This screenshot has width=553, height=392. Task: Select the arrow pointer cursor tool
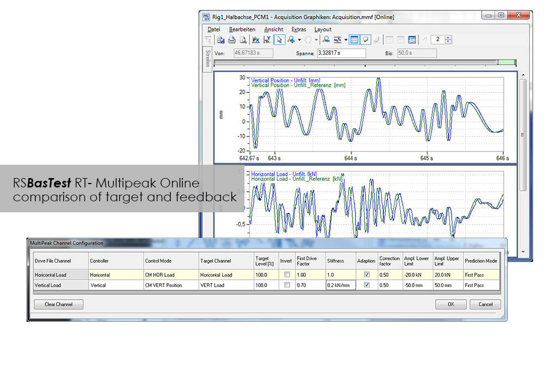click(x=279, y=40)
